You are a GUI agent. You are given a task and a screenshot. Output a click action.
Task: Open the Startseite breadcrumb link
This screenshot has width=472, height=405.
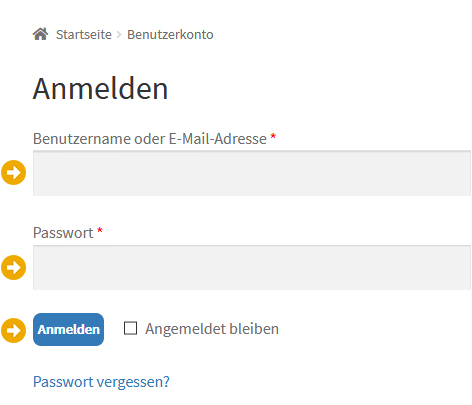click(84, 35)
